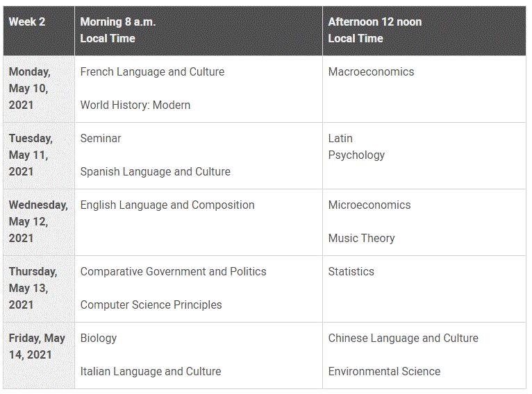Select English Language and Composition

tap(167, 205)
